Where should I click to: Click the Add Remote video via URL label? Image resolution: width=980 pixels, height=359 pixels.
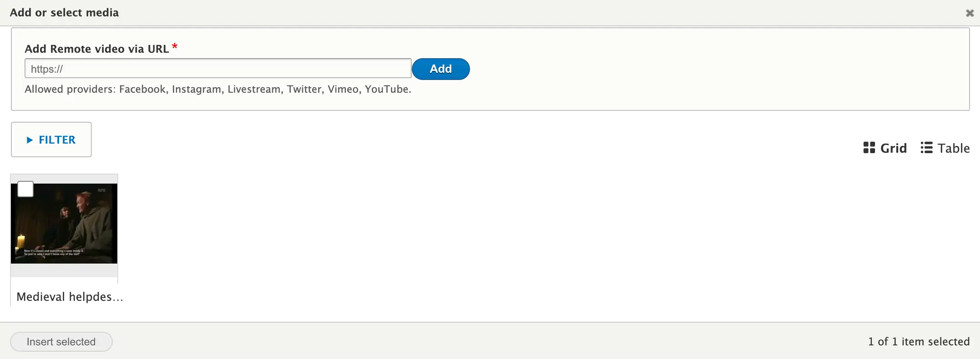[x=97, y=49]
